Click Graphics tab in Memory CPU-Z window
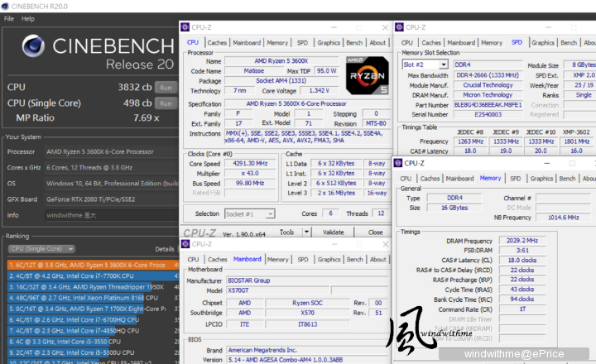The height and width of the screenshot is (364, 596). pyautogui.click(x=541, y=179)
